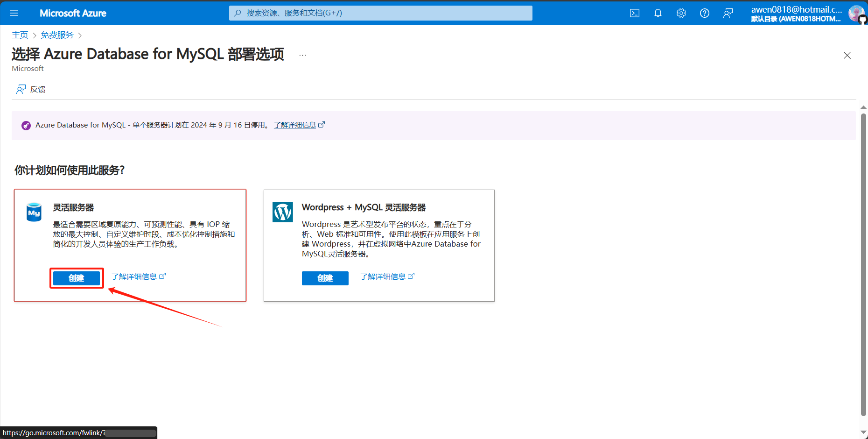Click the WordPress logo icon
The width and height of the screenshot is (868, 439).
tap(283, 212)
